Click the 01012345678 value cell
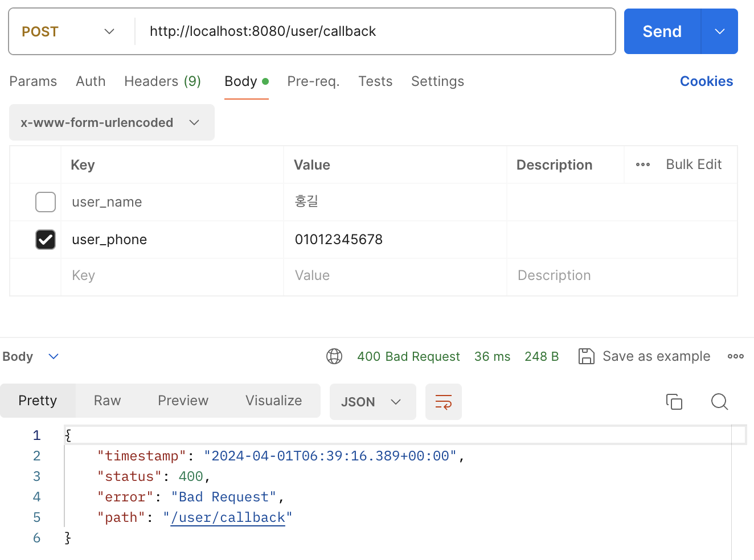 coord(395,240)
